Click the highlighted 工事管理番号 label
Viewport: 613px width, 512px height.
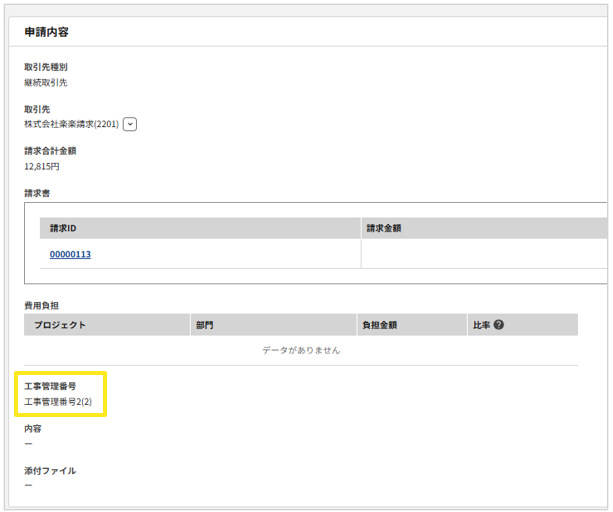click(50, 386)
